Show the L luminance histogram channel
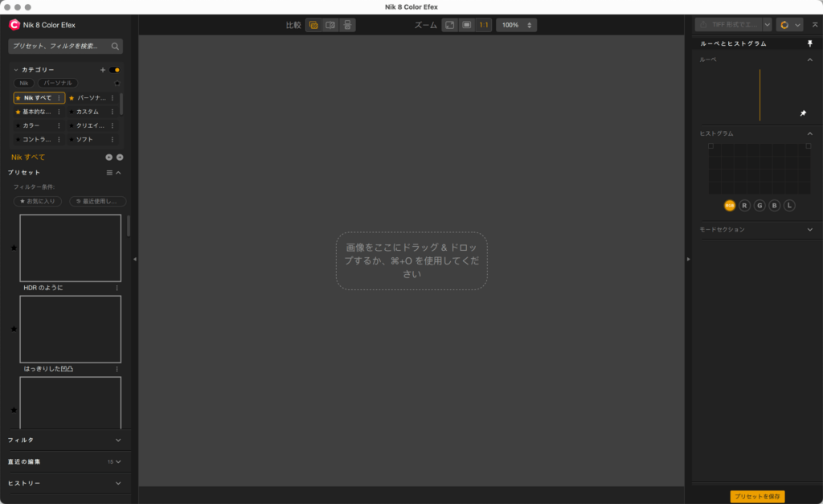823x504 pixels. click(x=789, y=206)
